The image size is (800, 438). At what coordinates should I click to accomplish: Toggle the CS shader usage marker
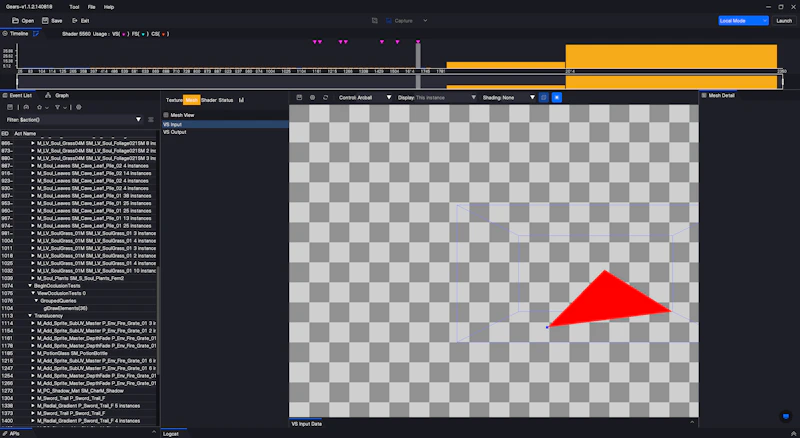(163, 34)
